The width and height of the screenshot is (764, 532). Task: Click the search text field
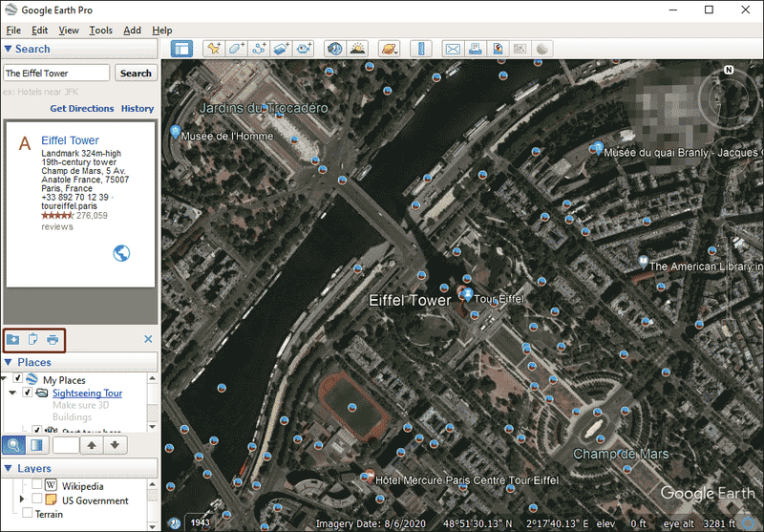[x=56, y=74]
